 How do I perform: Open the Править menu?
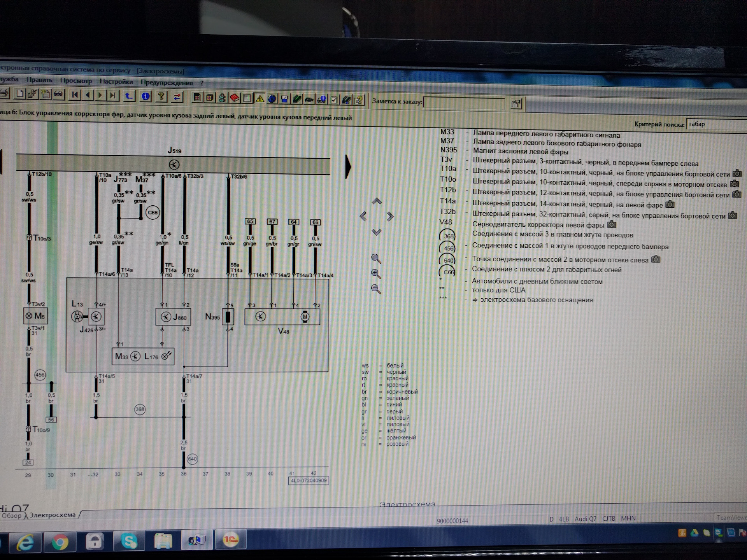(39, 80)
